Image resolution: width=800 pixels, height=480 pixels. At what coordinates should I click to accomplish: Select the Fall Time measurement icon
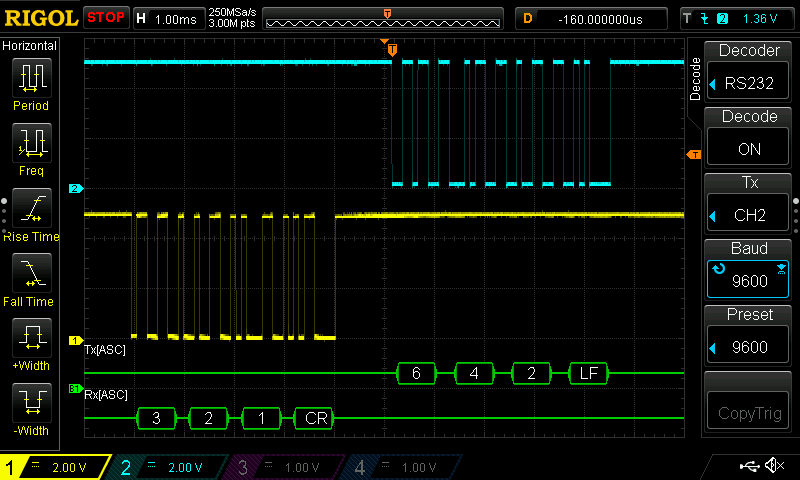pos(32,272)
